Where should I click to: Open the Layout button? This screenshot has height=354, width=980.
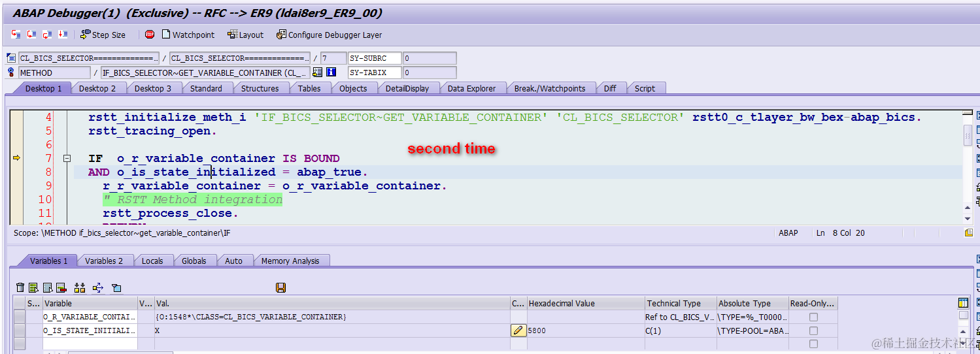(x=245, y=35)
